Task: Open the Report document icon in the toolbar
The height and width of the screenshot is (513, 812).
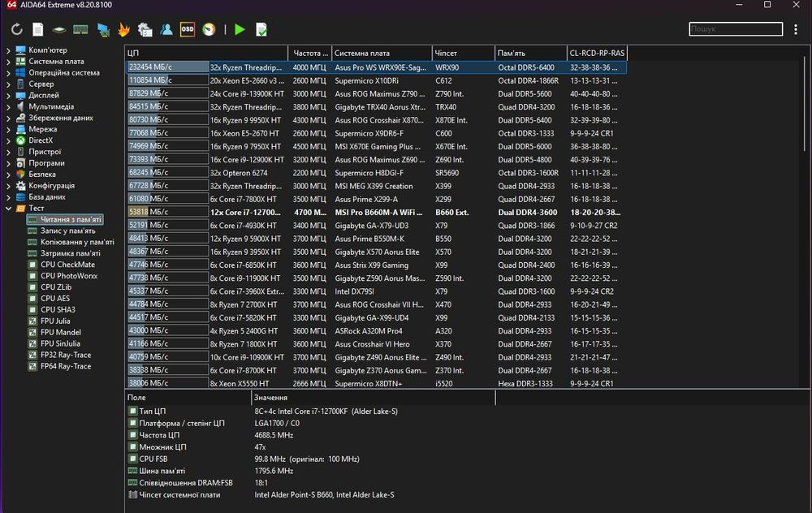Action: pyautogui.click(x=38, y=30)
